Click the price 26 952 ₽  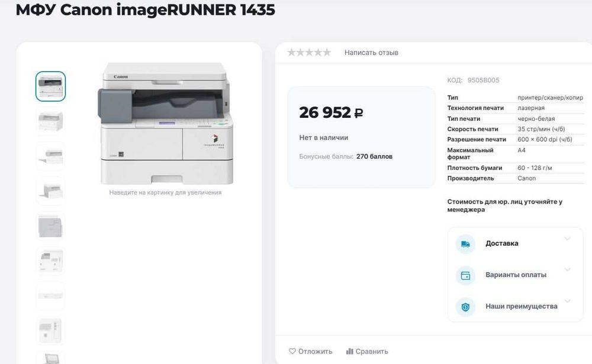(331, 112)
